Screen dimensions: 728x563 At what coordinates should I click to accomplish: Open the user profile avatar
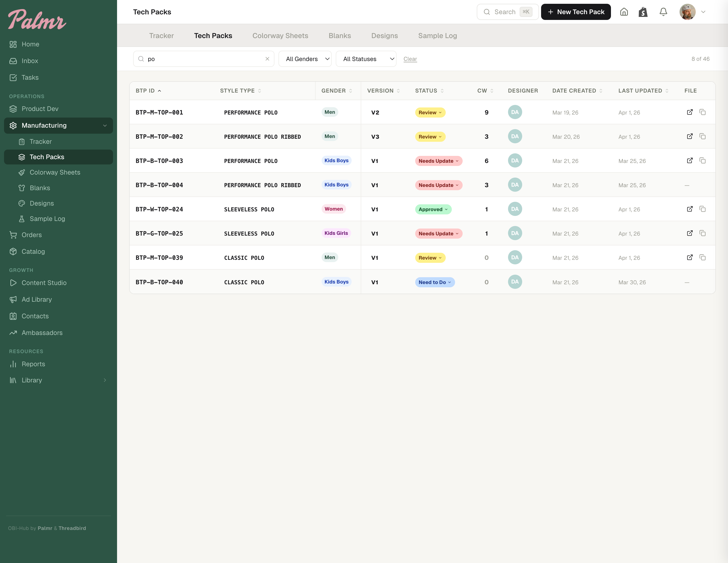click(687, 12)
